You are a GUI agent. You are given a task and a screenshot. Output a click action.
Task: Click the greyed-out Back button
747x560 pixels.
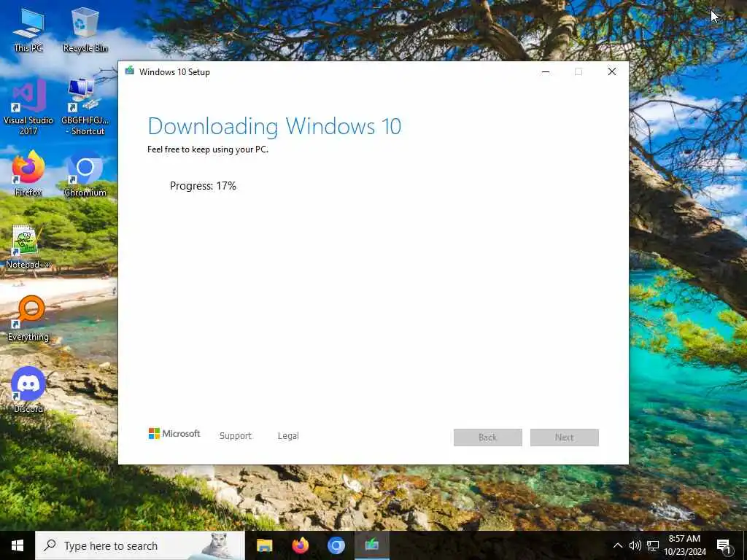pyautogui.click(x=488, y=437)
